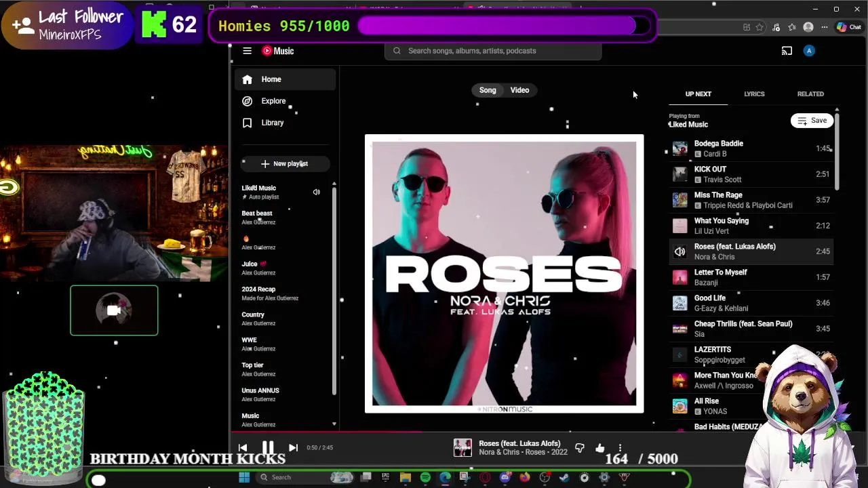
Task: Select the LYRICS tab
Action: [754, 94]
